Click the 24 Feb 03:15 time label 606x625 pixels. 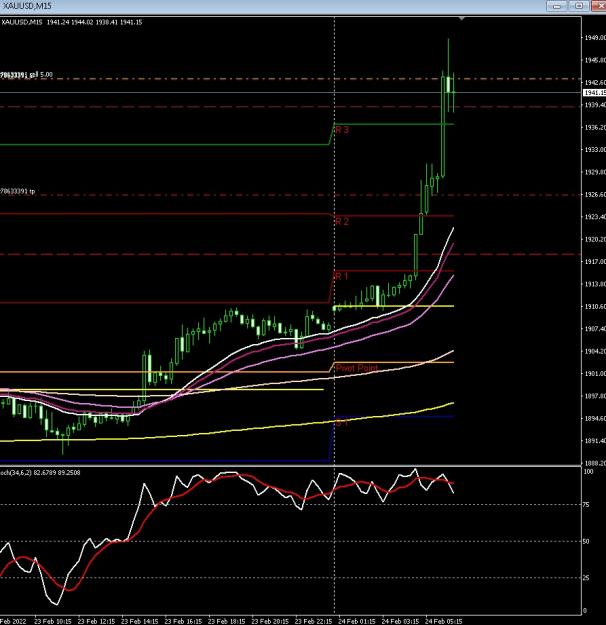point(400,621)
